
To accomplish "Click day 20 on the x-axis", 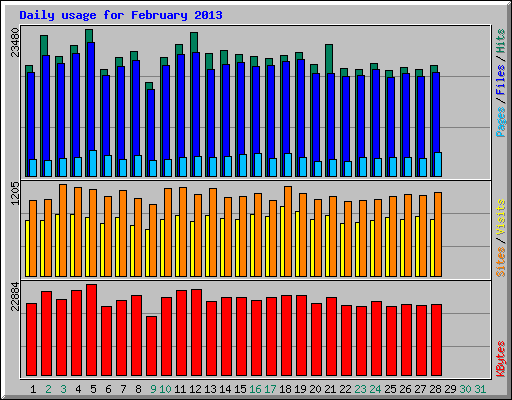I will coord(315,389).
